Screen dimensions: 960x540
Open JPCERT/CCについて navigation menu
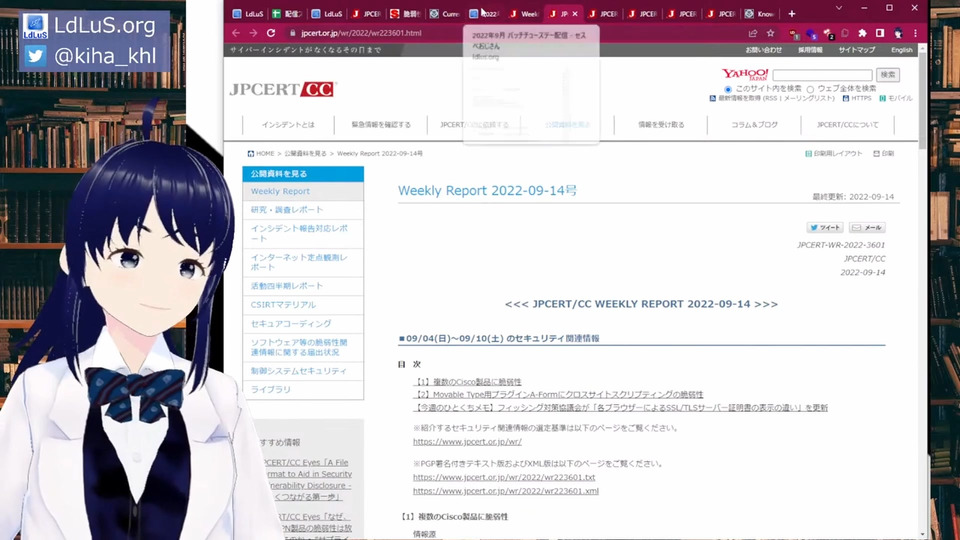847,125
